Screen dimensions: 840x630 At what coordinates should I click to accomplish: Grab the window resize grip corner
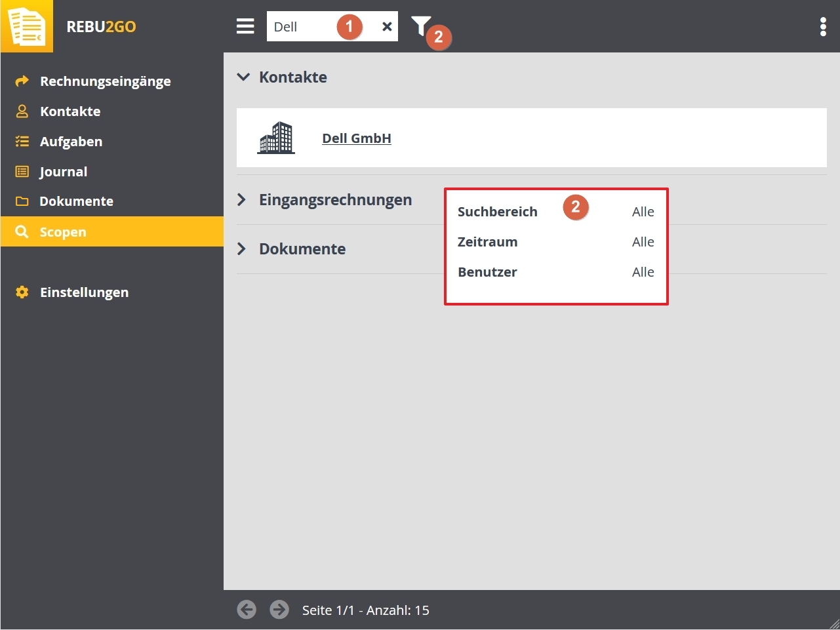[x=833, y=623]
